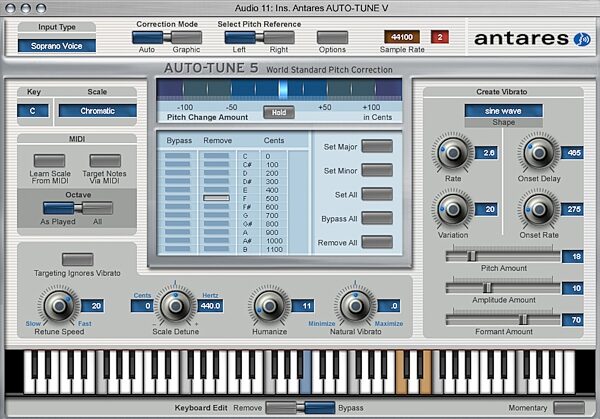Click the Onset Delay value field

(572, 153)
